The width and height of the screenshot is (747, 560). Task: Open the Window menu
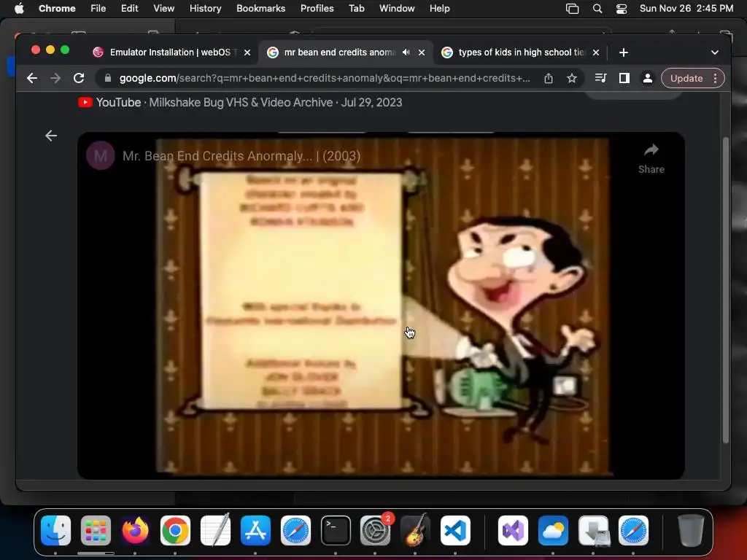[397, 8]
